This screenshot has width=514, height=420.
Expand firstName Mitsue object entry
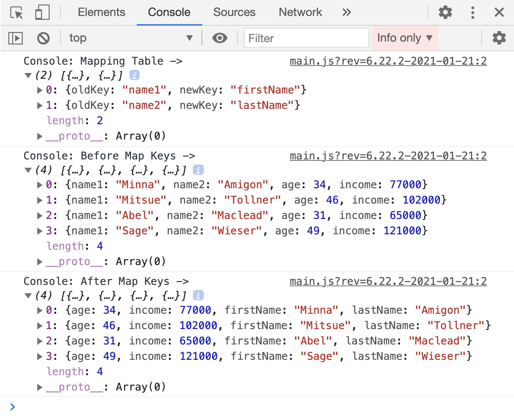coord(39,326)
